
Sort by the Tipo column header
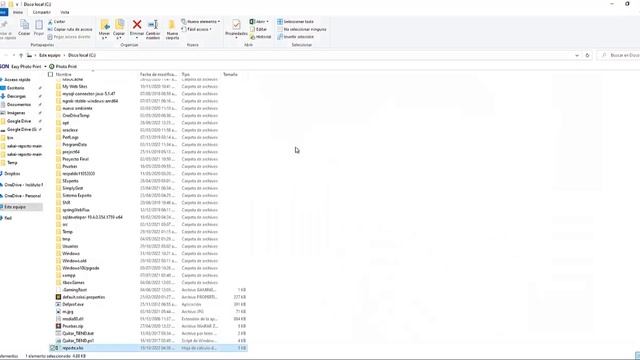(186, 75)
